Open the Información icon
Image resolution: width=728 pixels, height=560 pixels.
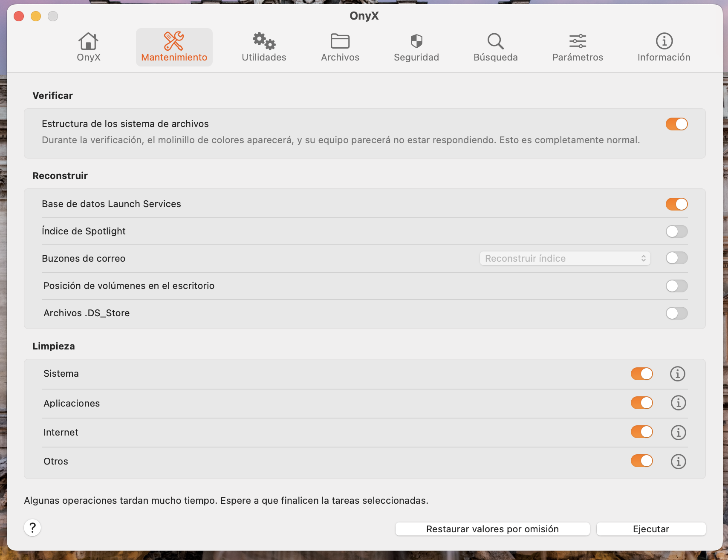click(x=664, y=41)
